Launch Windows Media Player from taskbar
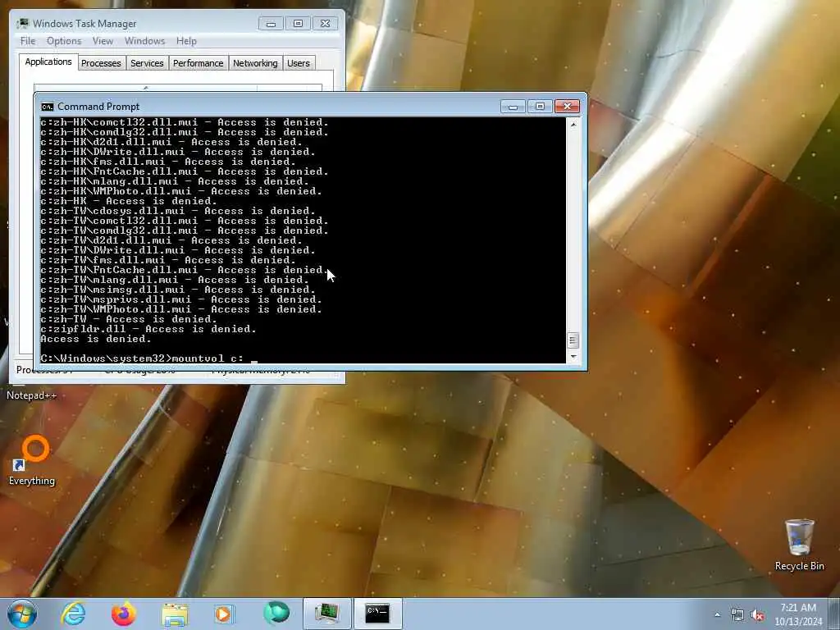This screenshot has height=630, width=840. click(224, 614)
